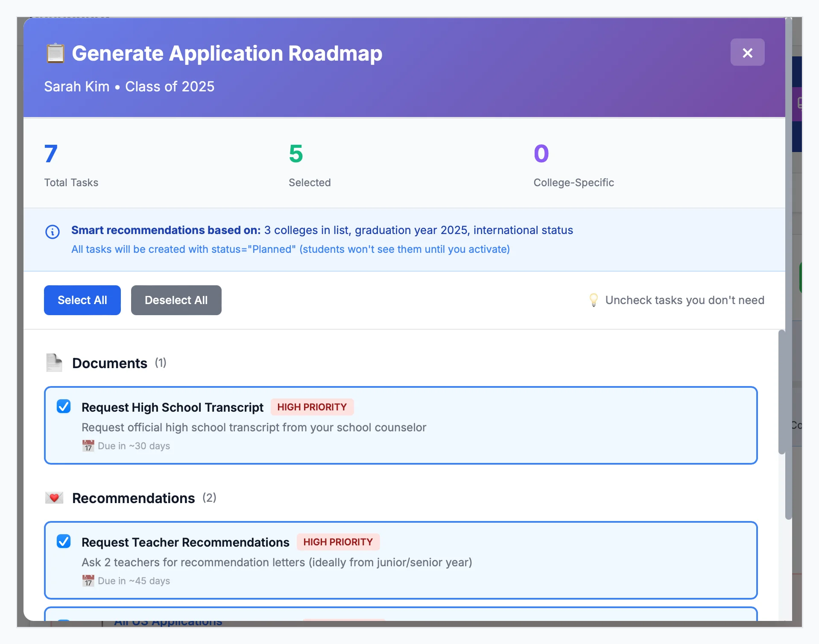The width and height of the screenshot is (819, 644).
Task: Click the calendar icon on the teacher recommendations task
Action: [x=88, y=580]
